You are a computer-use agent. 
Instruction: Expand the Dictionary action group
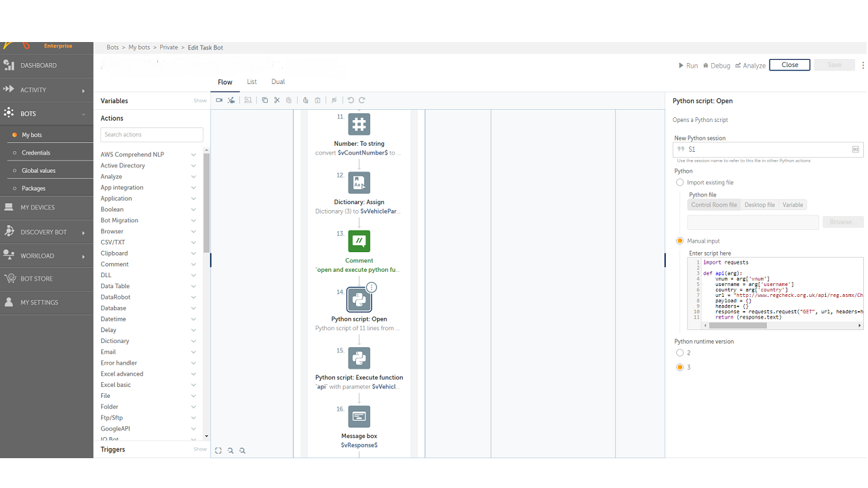click(193, 341)
